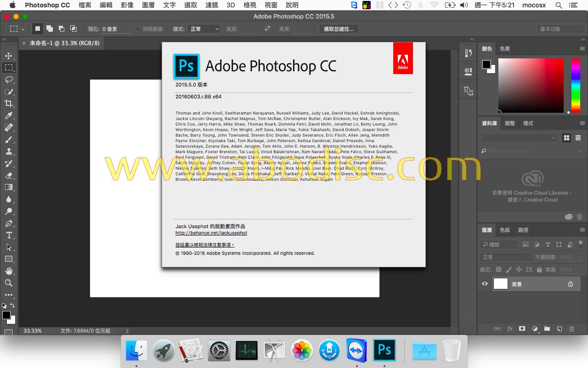
Task: Add layer style with fx icon
Action: [509, 329]
